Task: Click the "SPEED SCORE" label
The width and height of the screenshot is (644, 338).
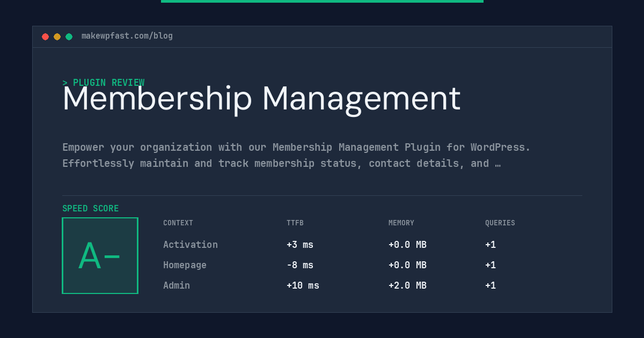Action: coord(91,209)
